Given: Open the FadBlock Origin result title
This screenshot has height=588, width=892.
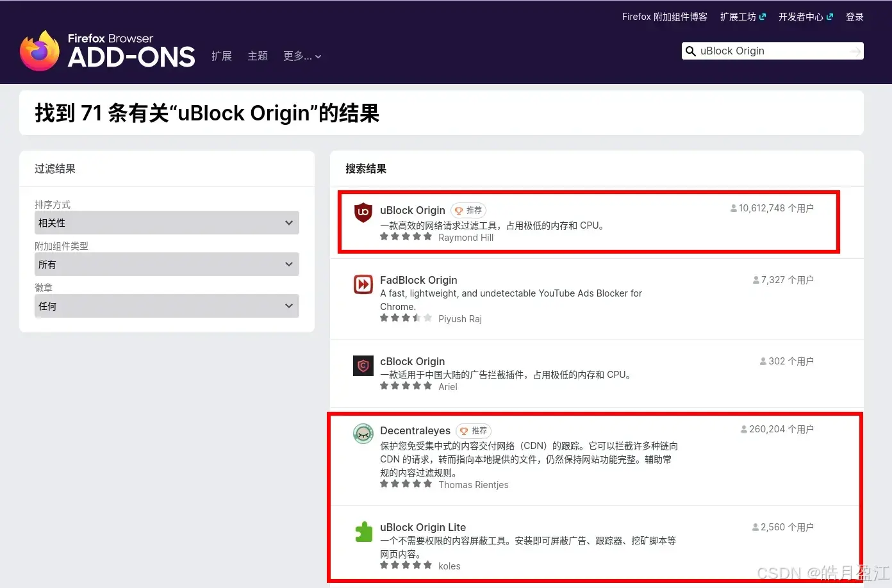Looking at the screenshot, I should click(418, 280).
